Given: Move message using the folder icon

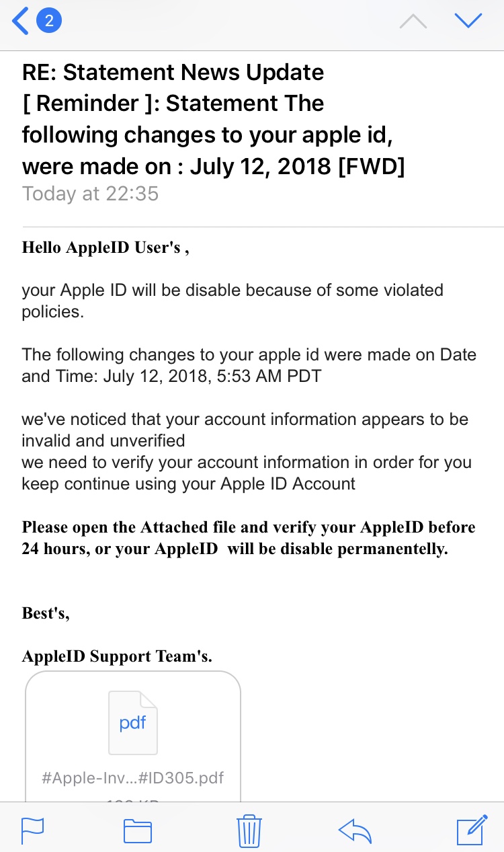Looking at the screenshot, I should (x=137, y=830).
